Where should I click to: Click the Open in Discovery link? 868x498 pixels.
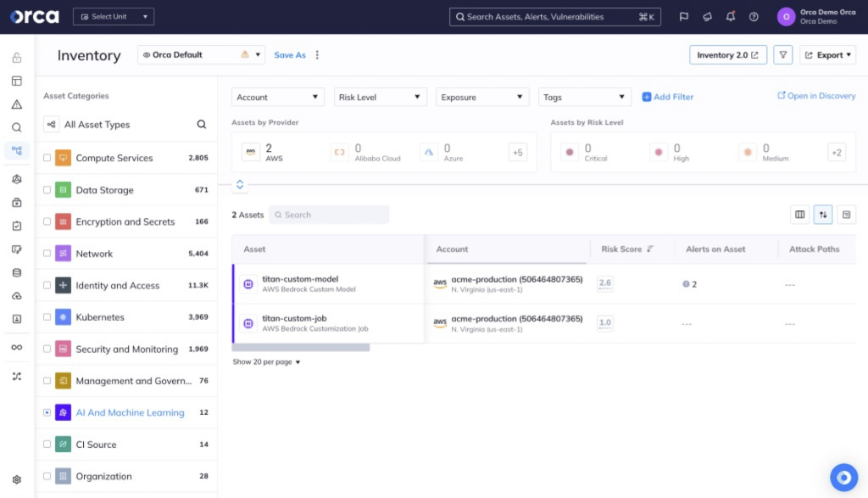815,96
